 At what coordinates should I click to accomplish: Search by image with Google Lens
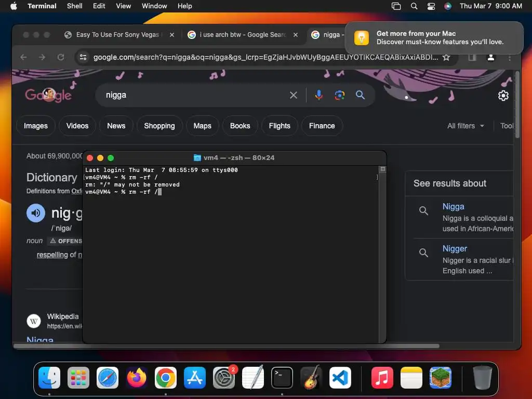(340, 95)
